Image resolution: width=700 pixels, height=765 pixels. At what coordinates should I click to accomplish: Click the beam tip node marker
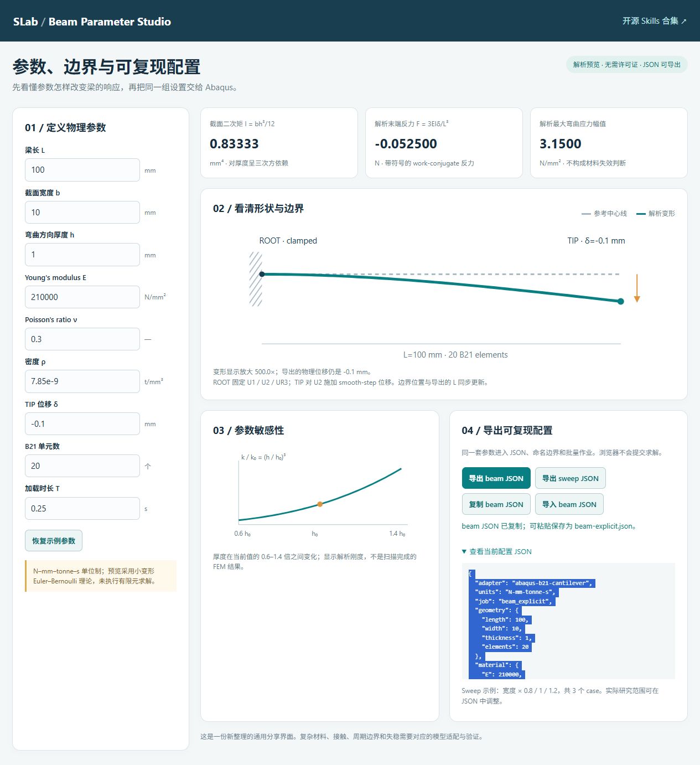click(x=621, y=302)
